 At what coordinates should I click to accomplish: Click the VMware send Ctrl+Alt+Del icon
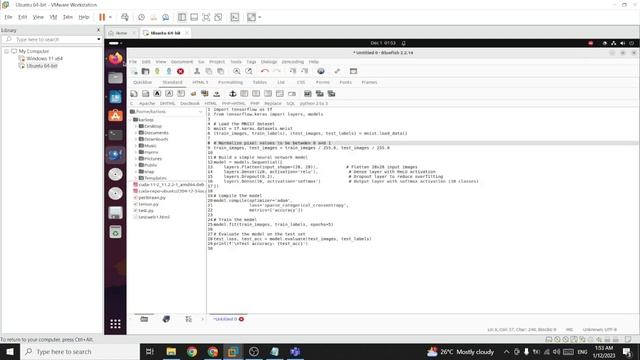tap(125, 17)
